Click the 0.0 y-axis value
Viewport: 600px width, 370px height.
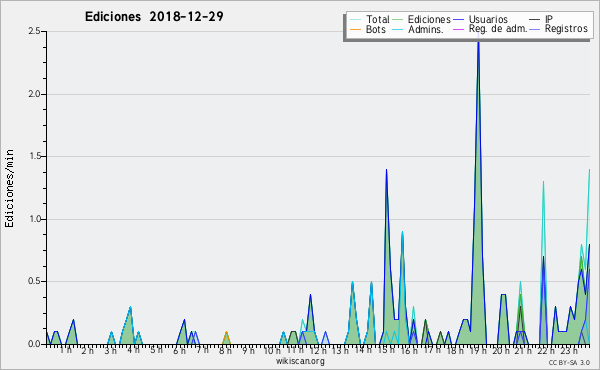34,344
